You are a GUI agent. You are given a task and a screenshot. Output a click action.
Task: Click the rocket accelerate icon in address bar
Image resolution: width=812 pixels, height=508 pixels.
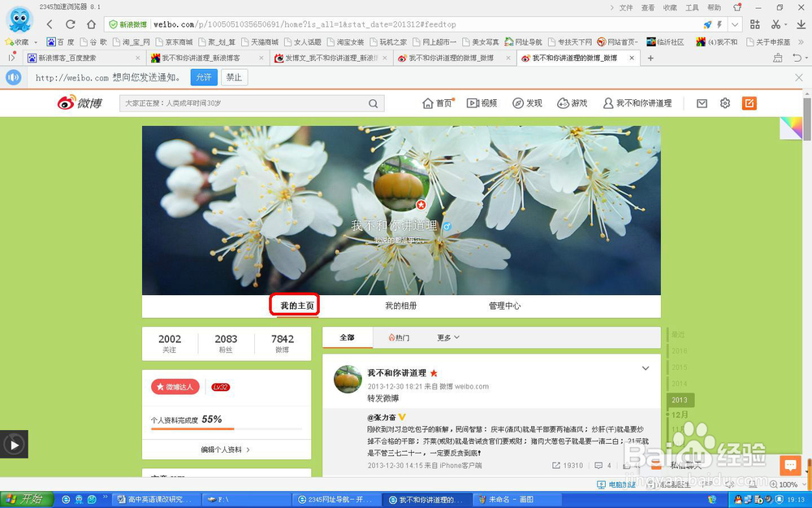pyautogui.click(x=707, y=24)
